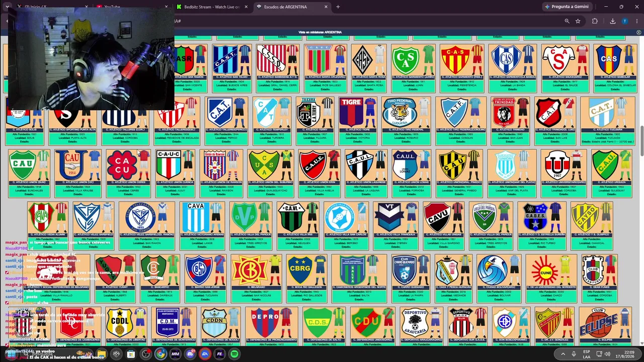Viewport: 644px width, 362px height.
Task: Select the Defensores de Libertad CDDL crest
Action: click(x=126, y=326)
